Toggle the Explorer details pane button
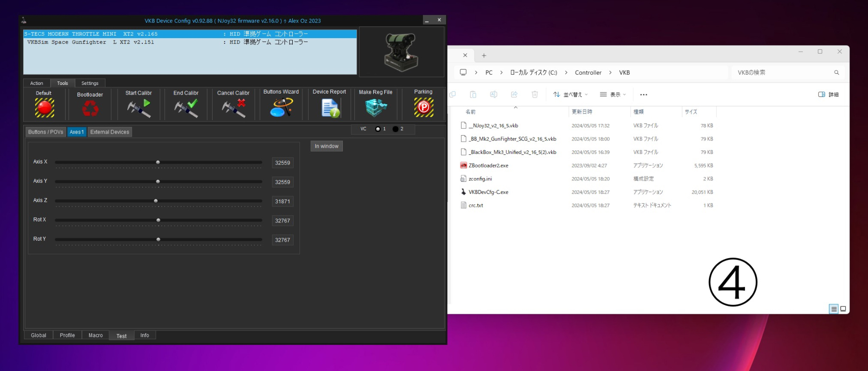The image size is (868, 371). (x=828, y=95)
